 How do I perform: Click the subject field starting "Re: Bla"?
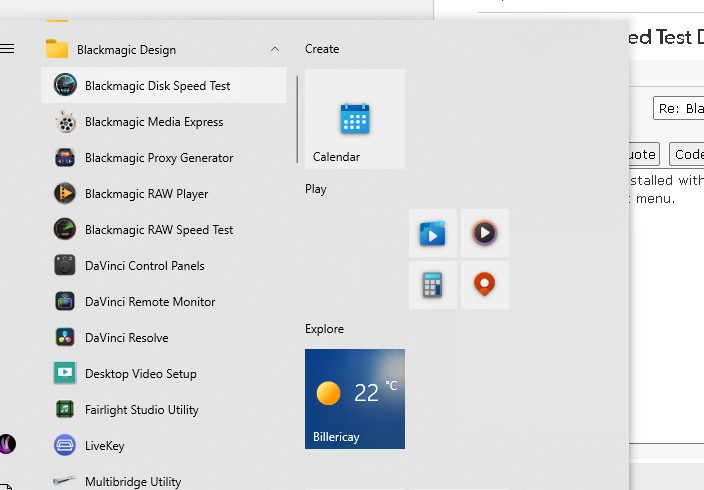point(678,108)
